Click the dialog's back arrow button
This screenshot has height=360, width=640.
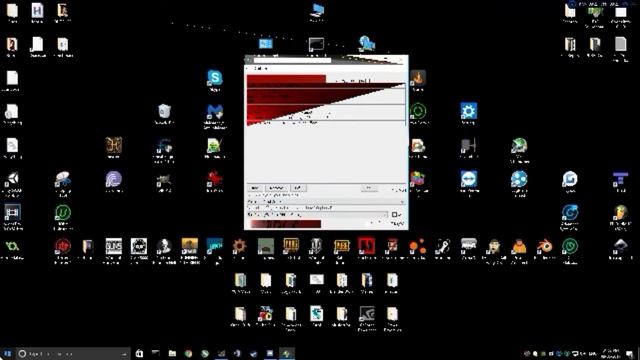point(248,60)
